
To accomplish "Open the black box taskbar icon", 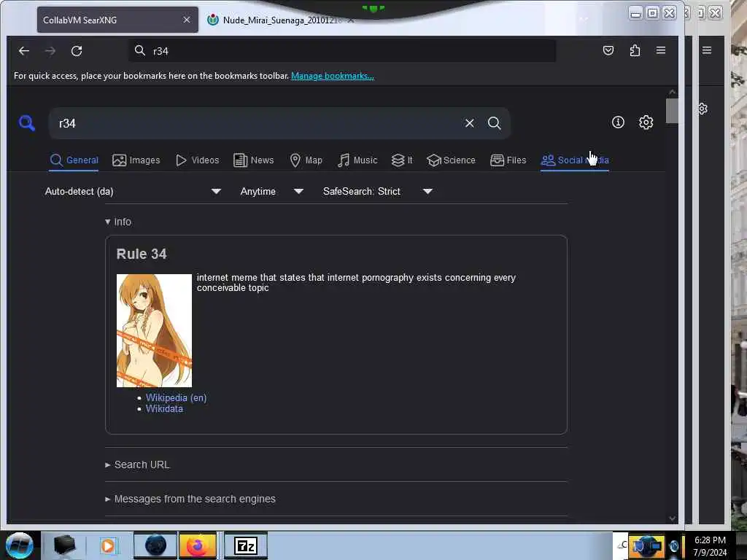I will [x=64, y=545].
